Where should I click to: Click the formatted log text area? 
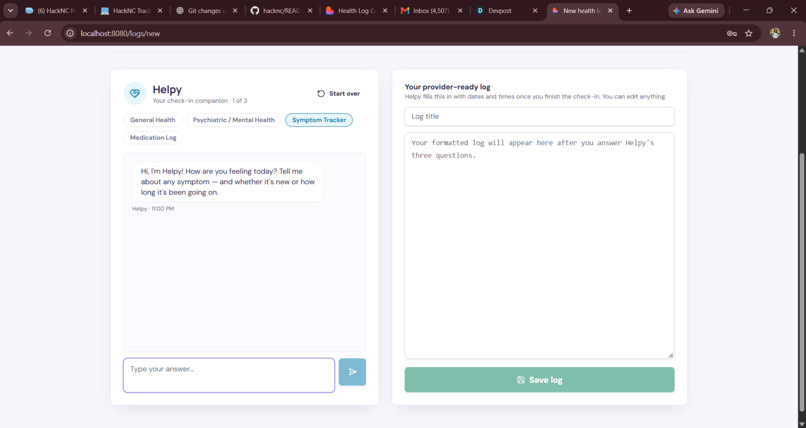tap(539, 245)
